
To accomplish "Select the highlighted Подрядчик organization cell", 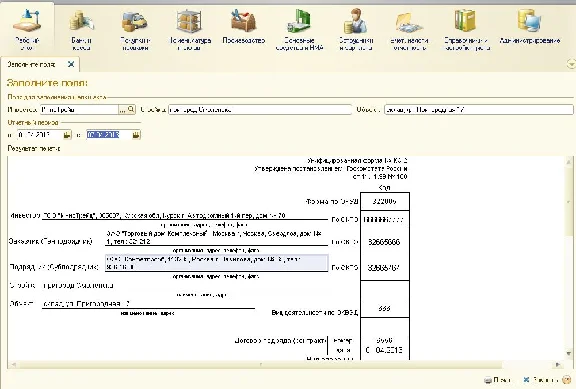I will 216,263.
